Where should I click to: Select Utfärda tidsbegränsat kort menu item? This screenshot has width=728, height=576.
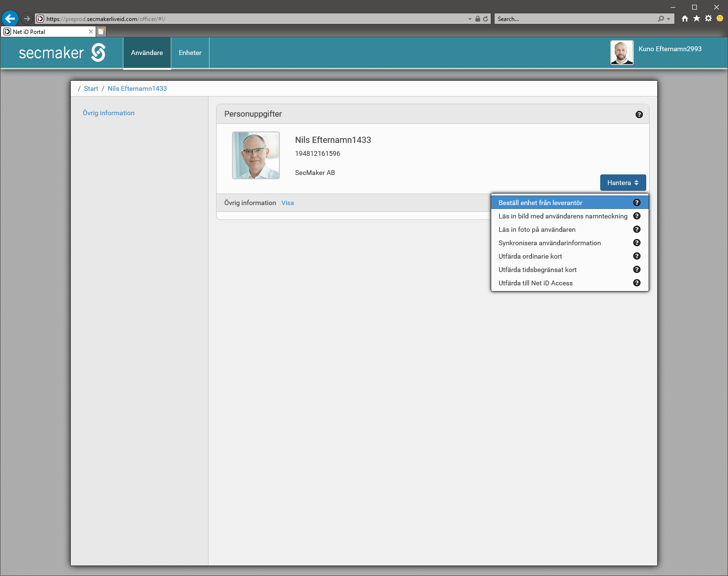tap(538, 270)
